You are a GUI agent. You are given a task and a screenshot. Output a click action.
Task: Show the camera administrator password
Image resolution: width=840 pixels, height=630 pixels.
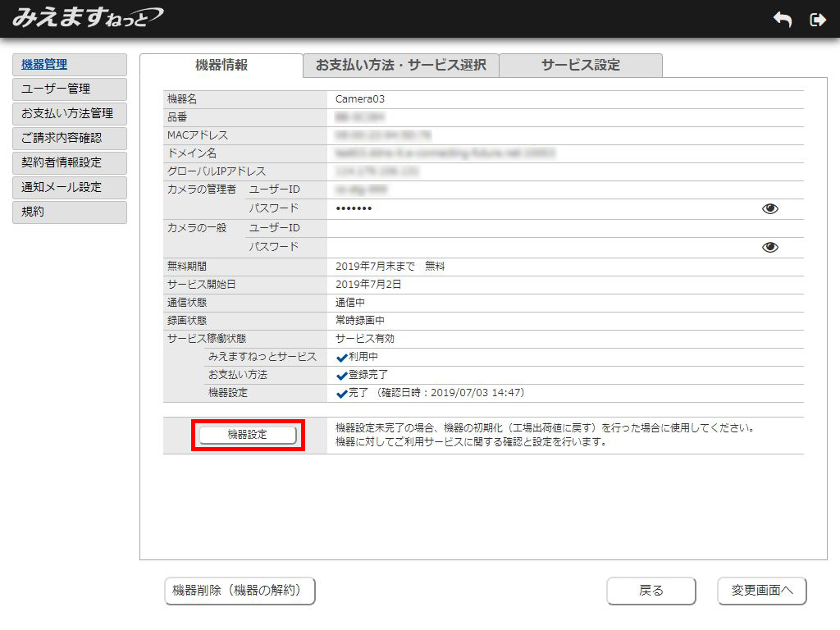[x=769, y=209]
